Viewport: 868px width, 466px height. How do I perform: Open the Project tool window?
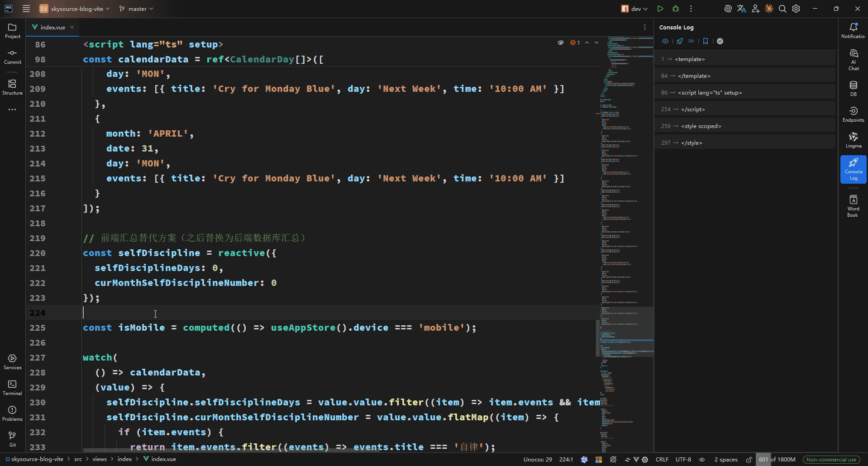point(12,31)
